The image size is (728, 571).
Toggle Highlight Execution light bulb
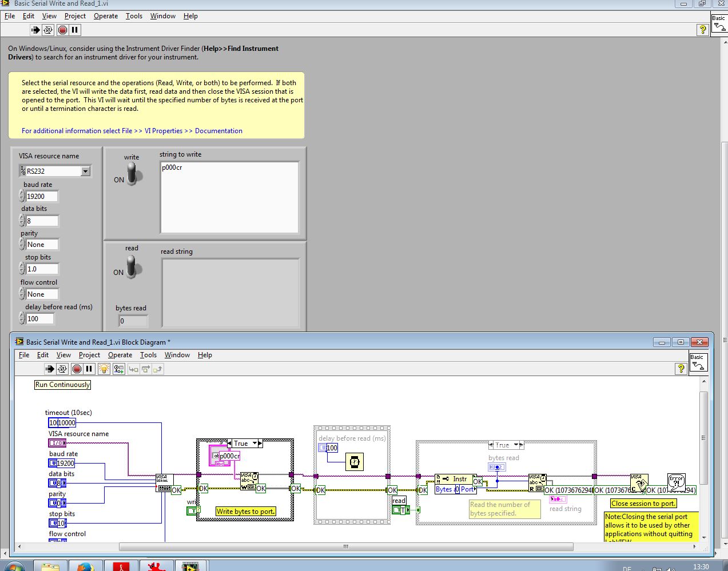click(104, 369)
